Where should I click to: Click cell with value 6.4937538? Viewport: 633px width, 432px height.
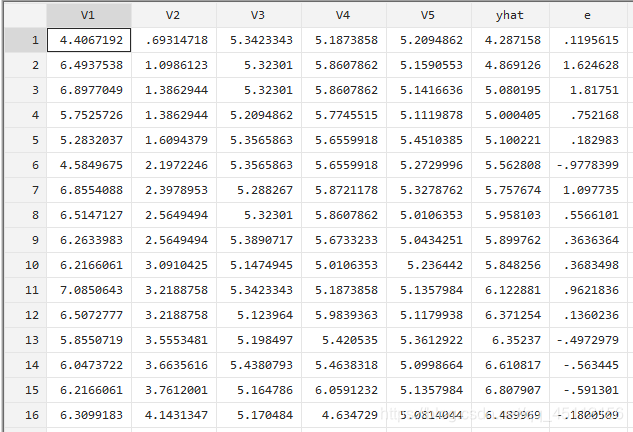(89, 65)
